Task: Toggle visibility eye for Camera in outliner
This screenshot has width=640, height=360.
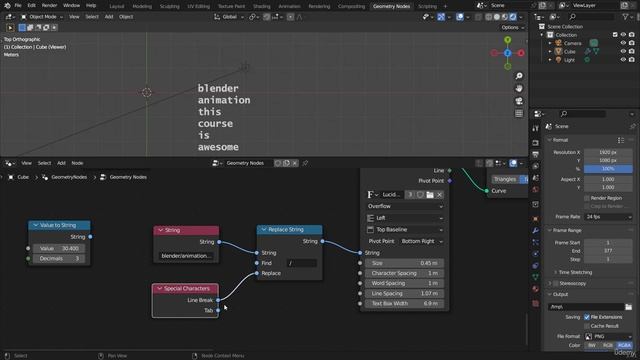Action: click(623, 43)
